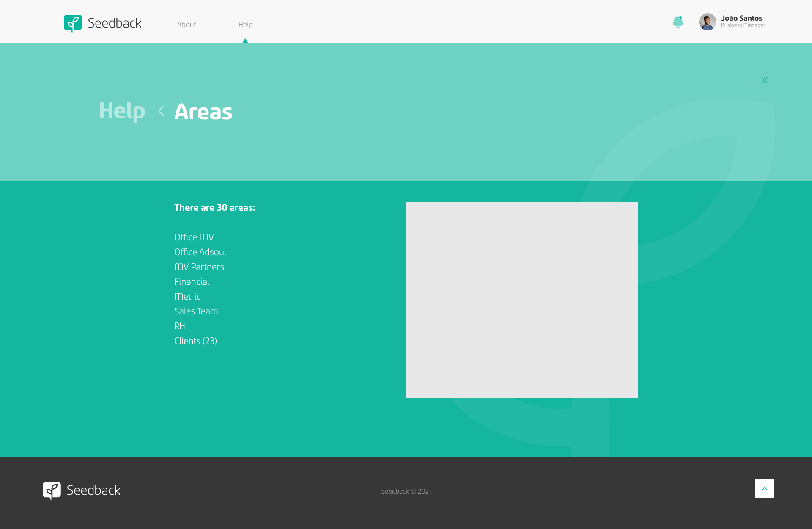Choose the Financial area
Image resolution: width=812 pixels, height=529 pixels.
(x=192, y=282)
